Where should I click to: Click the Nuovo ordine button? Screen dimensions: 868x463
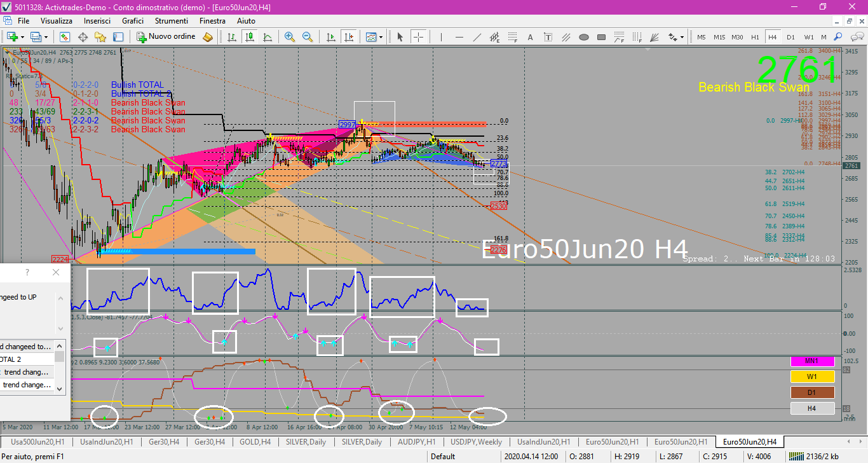tap(166, 37)
